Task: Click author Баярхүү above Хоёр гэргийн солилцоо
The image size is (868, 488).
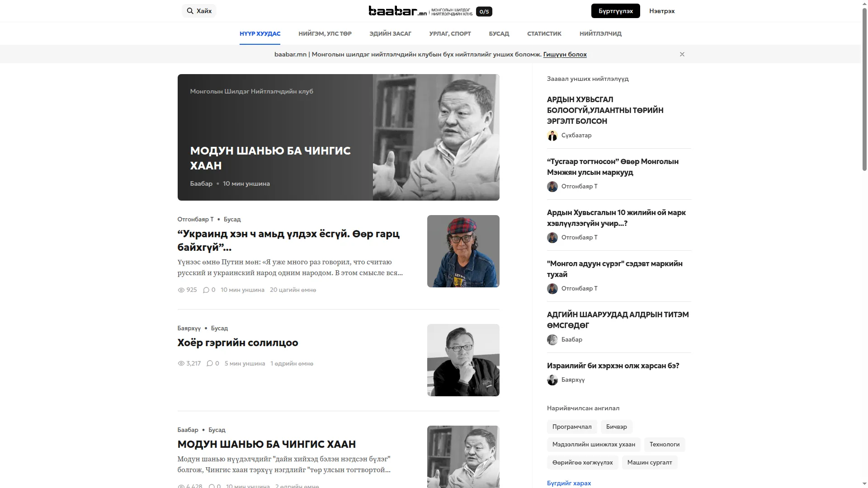Action: coord(189,328)
